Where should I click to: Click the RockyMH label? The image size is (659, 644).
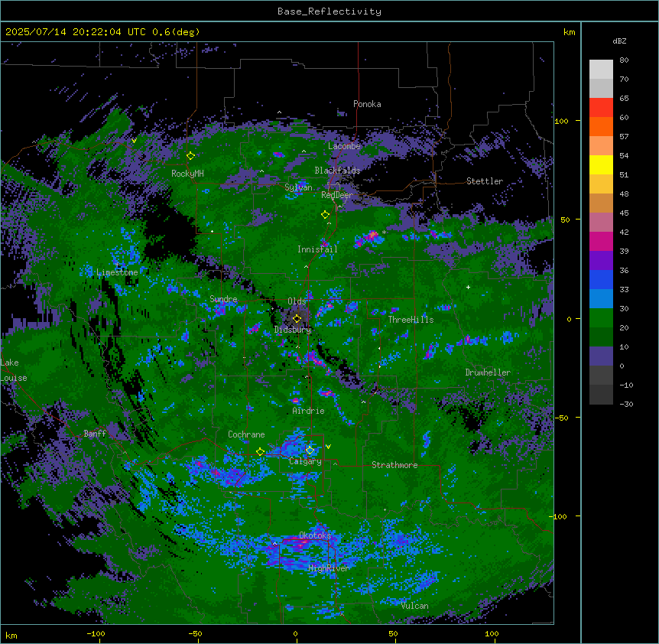click(187, 174)
